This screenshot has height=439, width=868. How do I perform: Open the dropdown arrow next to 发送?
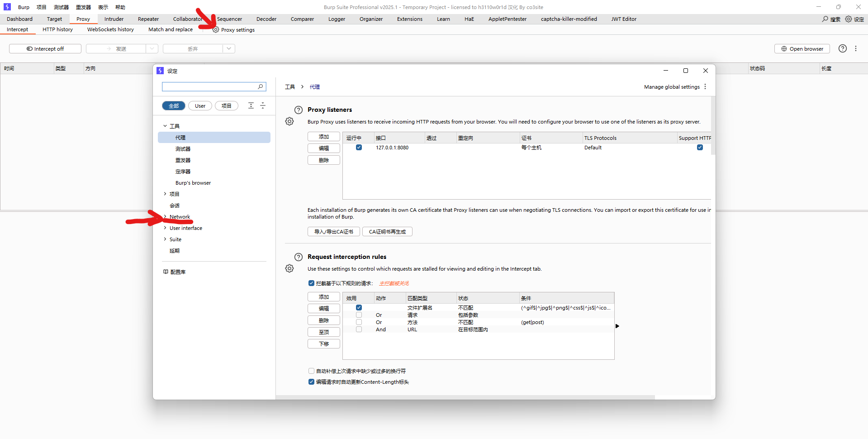coord(152,49)
